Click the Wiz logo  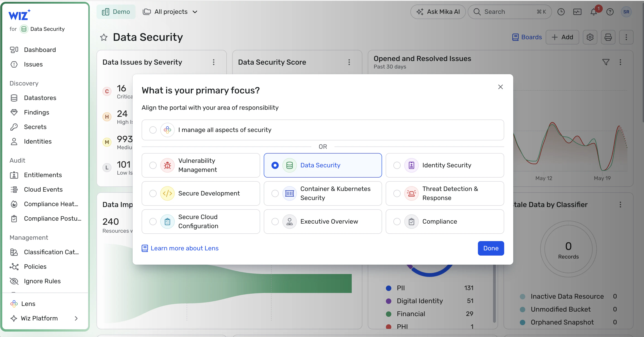coord(19,15)
